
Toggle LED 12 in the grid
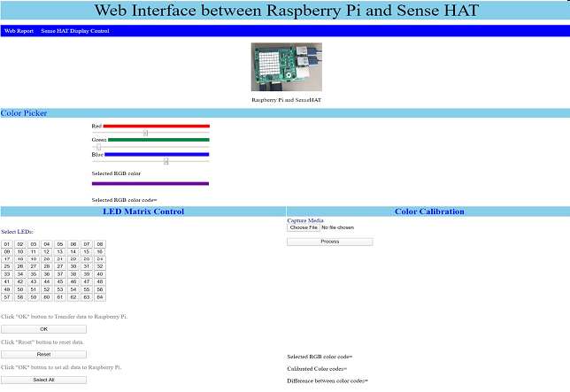tap(47, 251)
